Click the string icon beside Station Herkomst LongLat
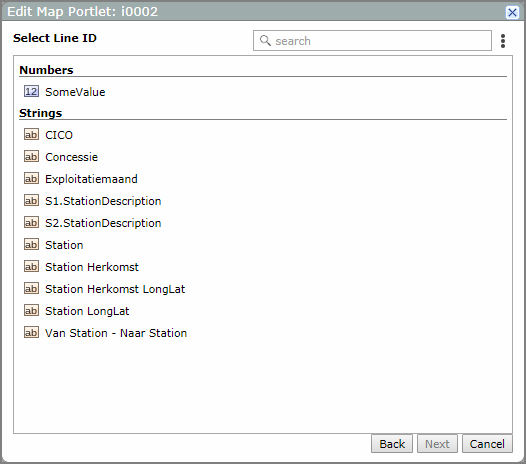This screenshot has width=526, height=464. tap(31, 289)
